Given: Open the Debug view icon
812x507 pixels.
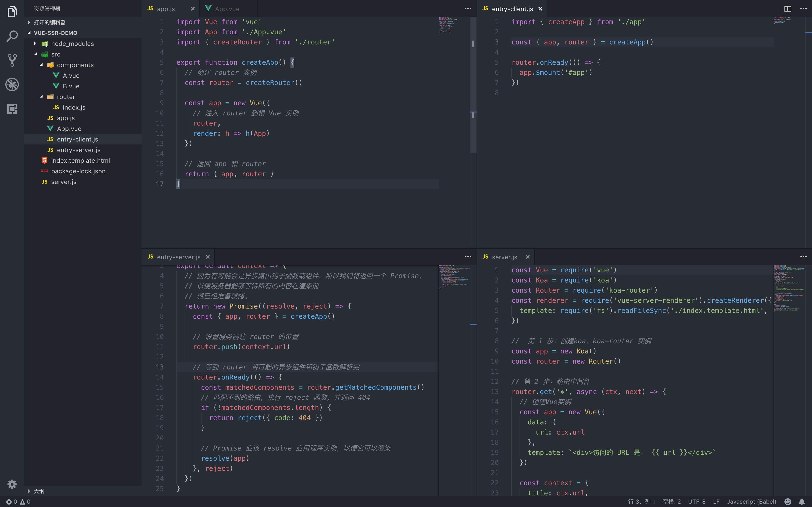Looking at the screenshot, I should point(12,84).
